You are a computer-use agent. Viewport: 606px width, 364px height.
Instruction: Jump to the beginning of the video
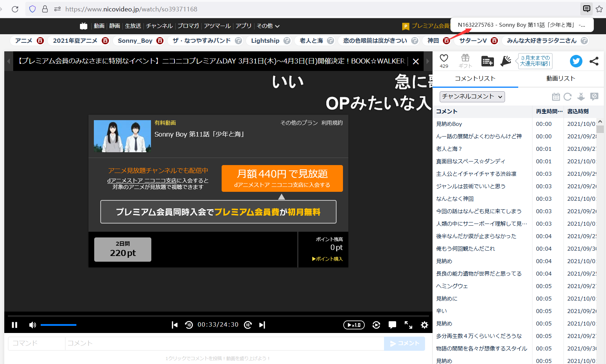[x=175, y=325]
